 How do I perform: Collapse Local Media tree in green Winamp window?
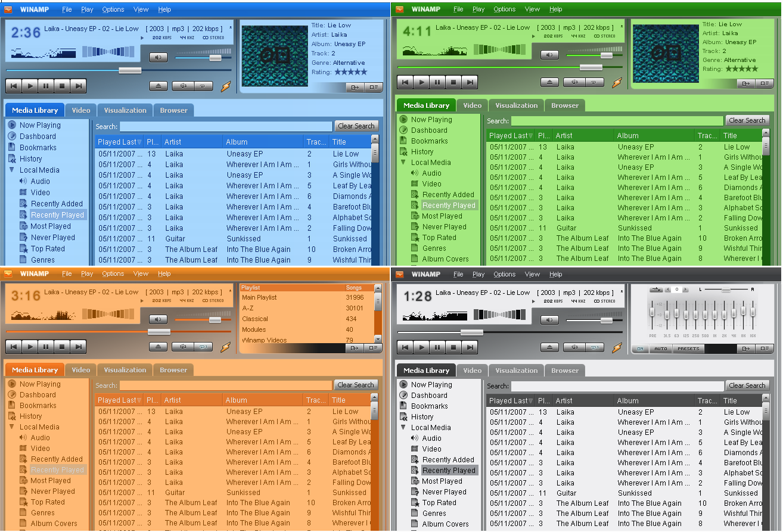[x=403, y=162]
